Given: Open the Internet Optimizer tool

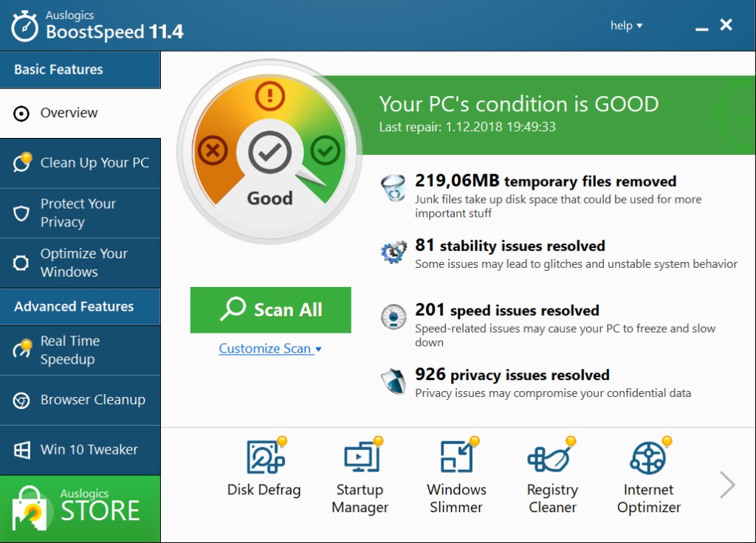Looking at the screenshot, I should tap(648, 458).
